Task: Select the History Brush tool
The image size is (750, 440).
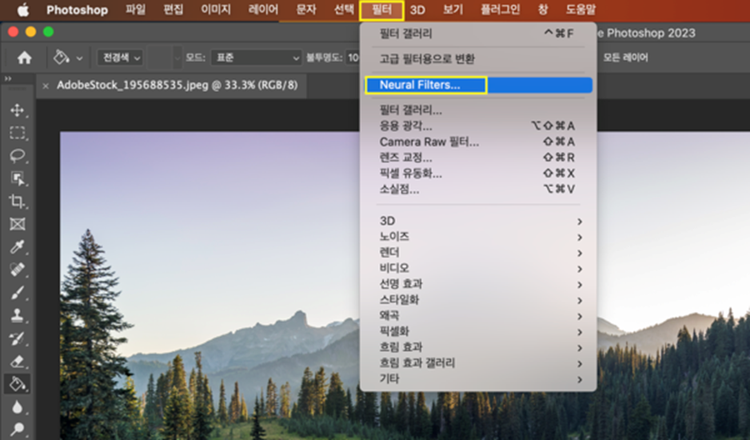Action: point(17,338)
